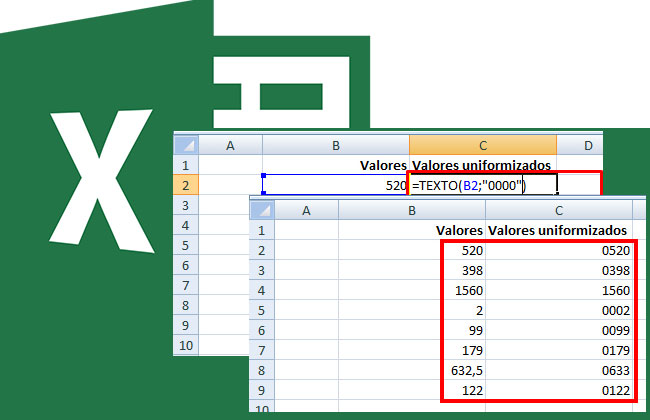
Task: Select cell C4 with 1560 in front sheet
Action: coord(559,290)
